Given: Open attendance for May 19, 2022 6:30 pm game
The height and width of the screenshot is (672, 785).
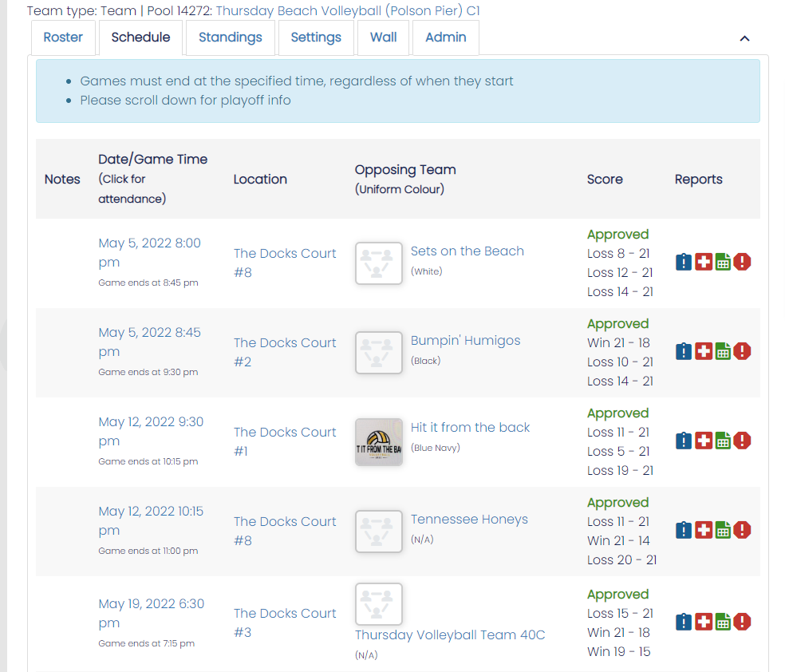Looking at the screenshot, I should [152, 614].
